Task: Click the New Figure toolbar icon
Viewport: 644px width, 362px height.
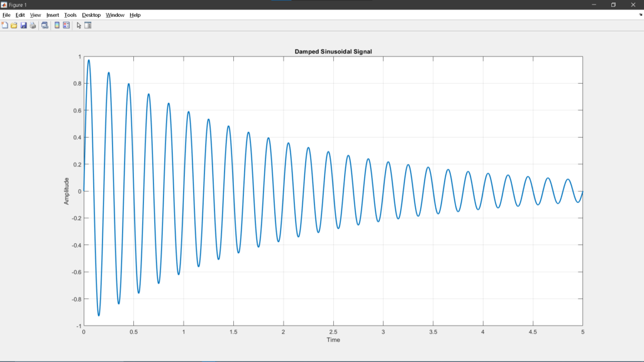Action: click(x=5, y=25)
